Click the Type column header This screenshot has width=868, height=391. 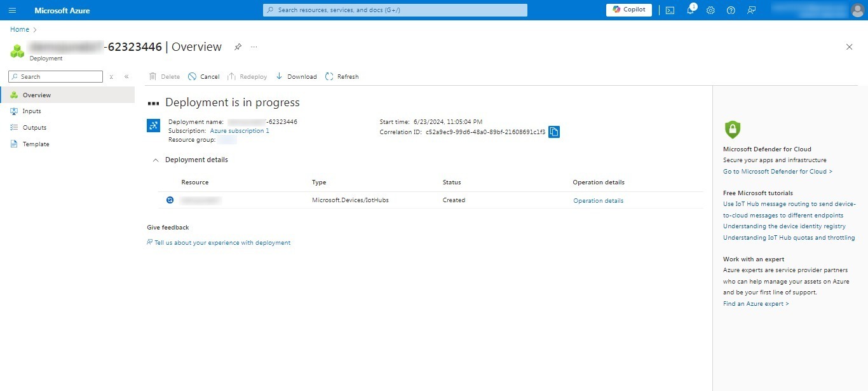click(x=319, y=182)
